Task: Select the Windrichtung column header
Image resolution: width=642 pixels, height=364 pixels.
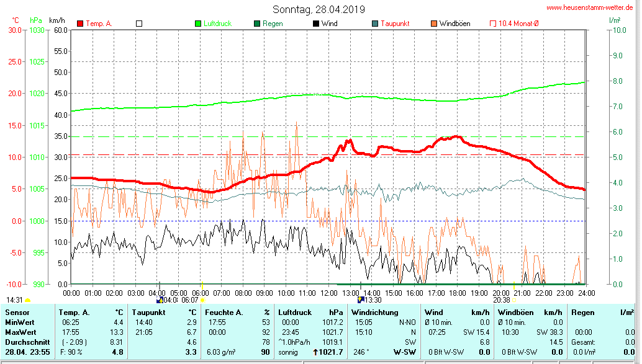Action: (x=374, y=313)
